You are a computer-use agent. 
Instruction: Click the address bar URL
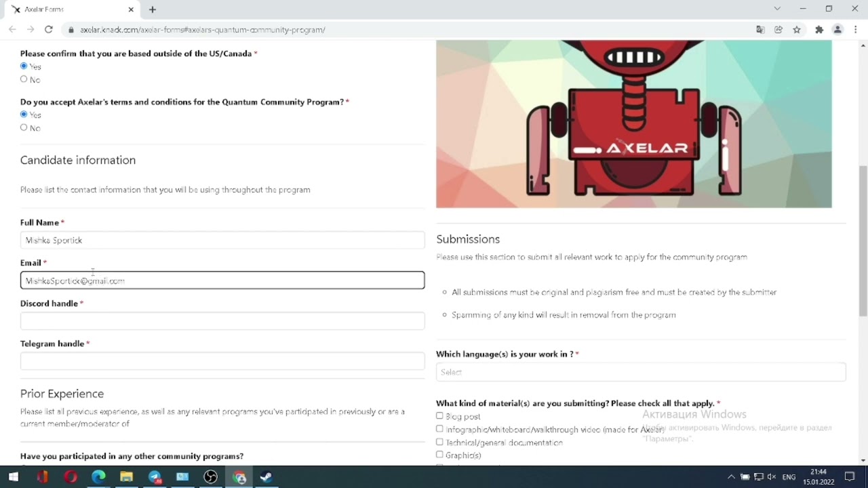(x=202, y=30)
